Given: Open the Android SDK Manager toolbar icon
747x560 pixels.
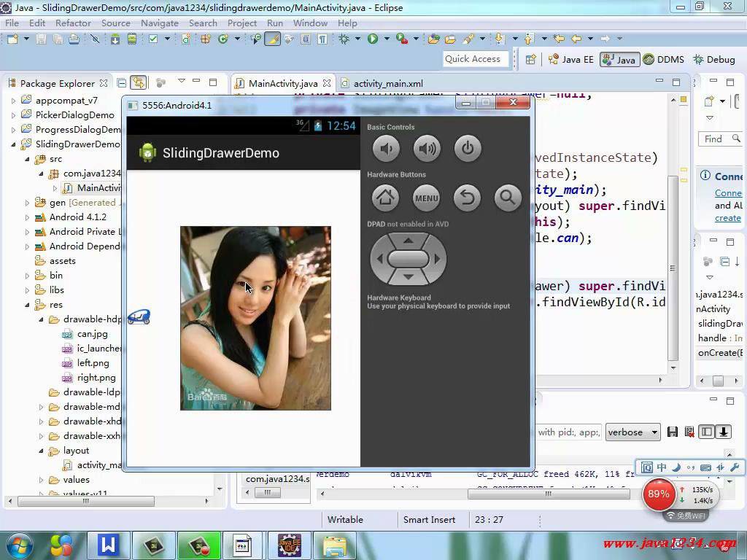Looking at the screenshot, I should tap(115, 39).
